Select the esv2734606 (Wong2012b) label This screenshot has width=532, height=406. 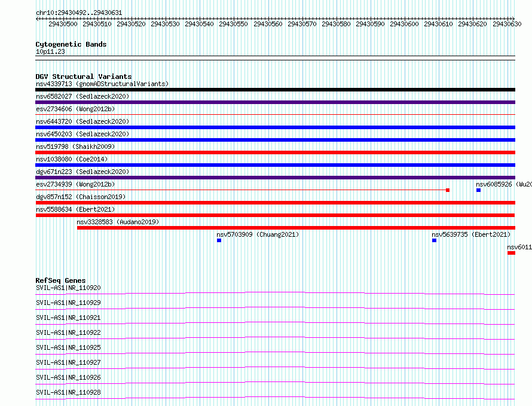click(75, 109)
